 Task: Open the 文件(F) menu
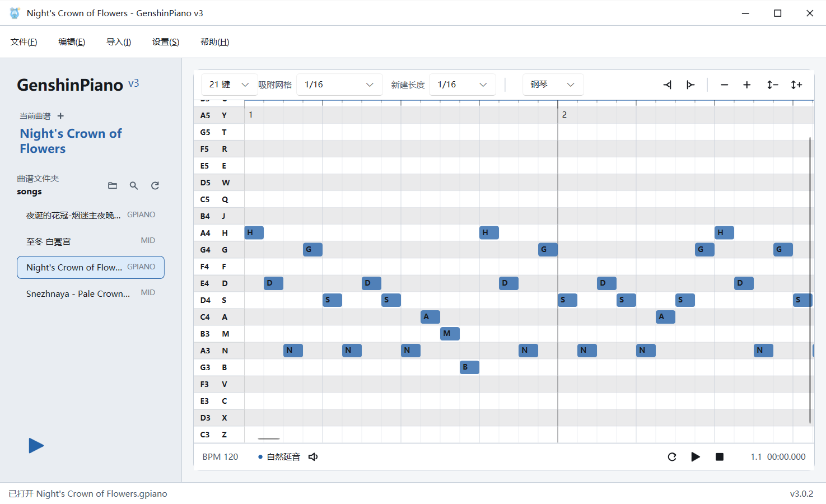24,42
